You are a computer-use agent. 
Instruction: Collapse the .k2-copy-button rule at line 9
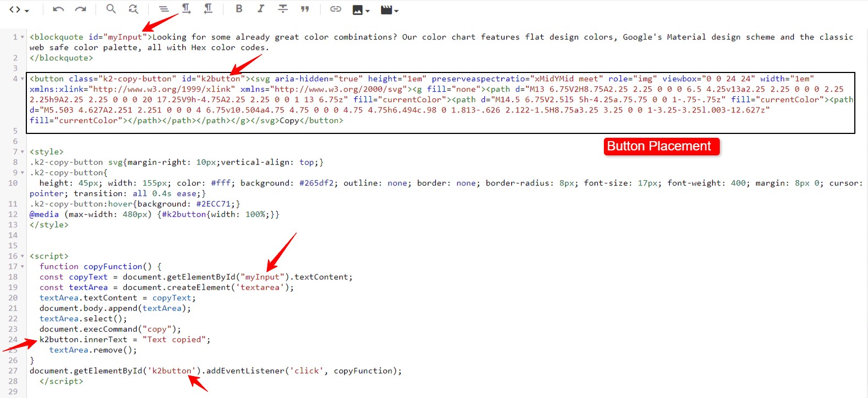point(23,173)
